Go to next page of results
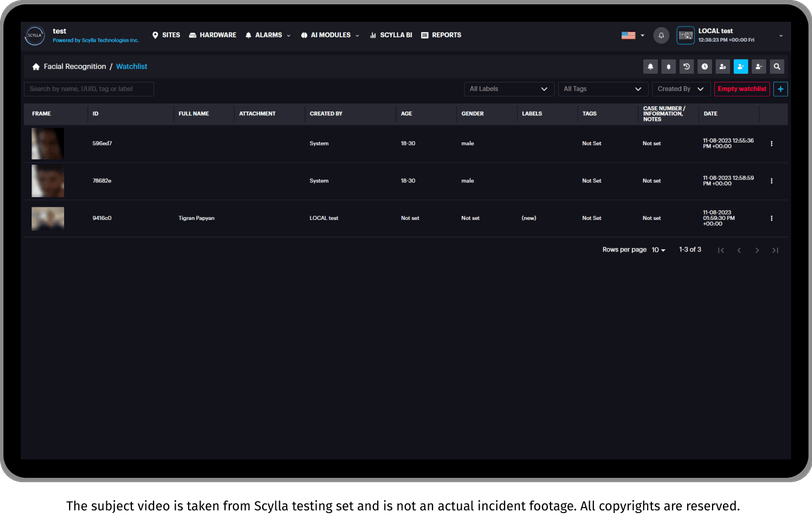 [757, 250]
